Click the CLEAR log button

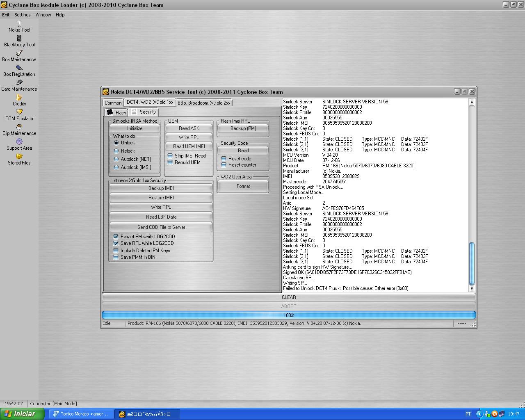point(289,297)
